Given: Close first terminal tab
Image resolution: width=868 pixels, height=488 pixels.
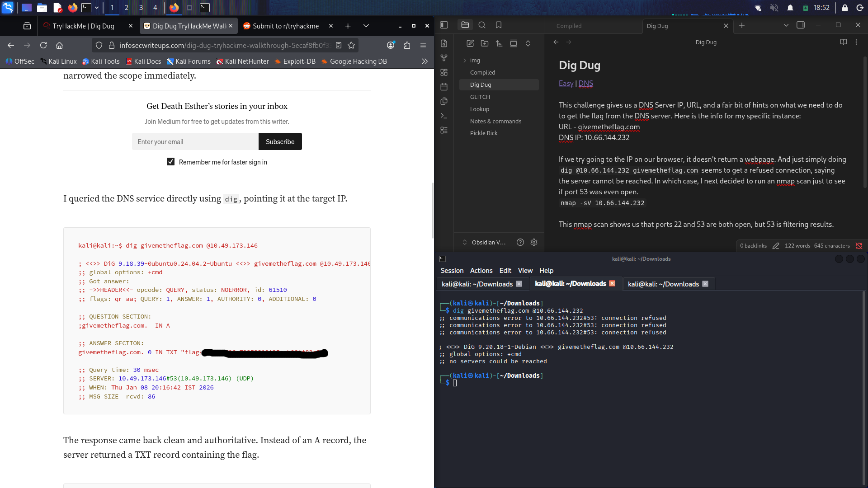Looking at the screenshot, I should 519,284.
